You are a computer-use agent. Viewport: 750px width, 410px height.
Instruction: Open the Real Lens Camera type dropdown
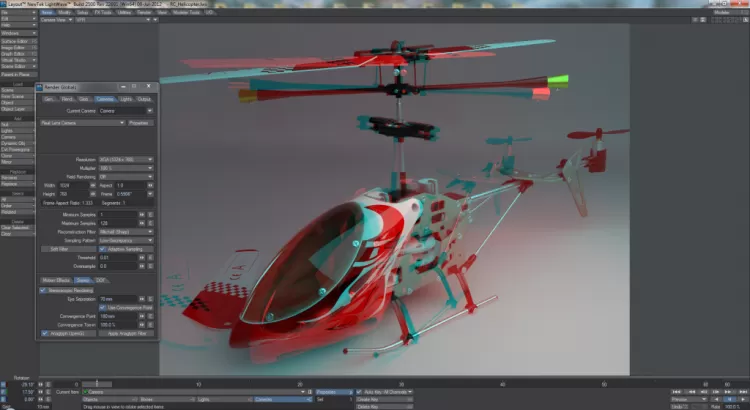[x=82, y=123]
